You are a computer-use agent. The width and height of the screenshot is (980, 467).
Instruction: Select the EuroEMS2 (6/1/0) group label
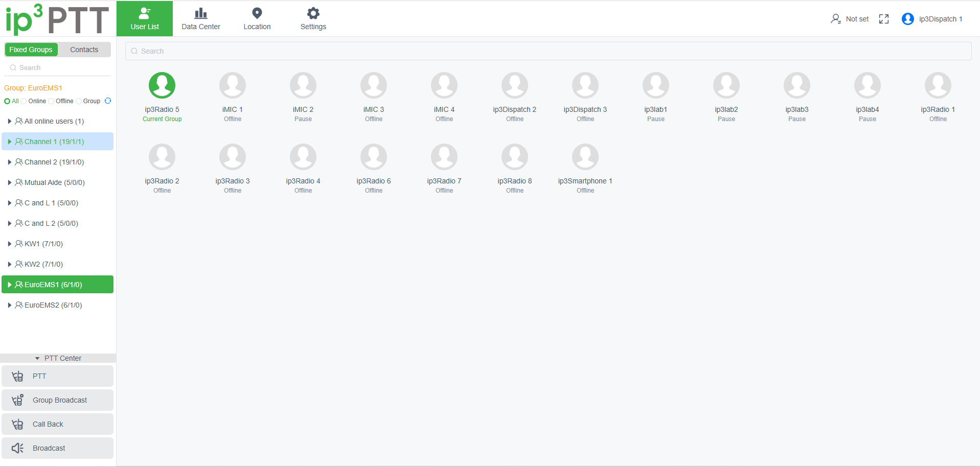pos(53,305)
